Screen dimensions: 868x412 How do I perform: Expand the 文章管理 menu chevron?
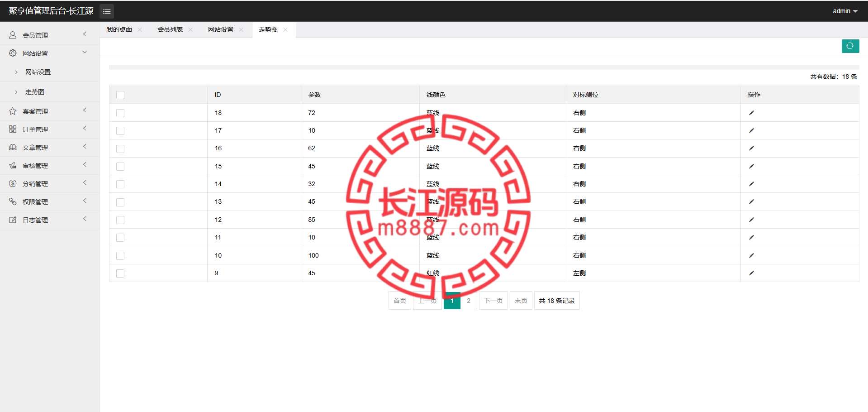(85, 147)
